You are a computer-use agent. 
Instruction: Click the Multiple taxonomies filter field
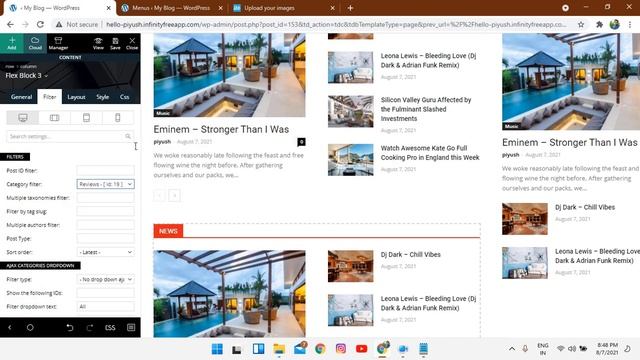105,198
